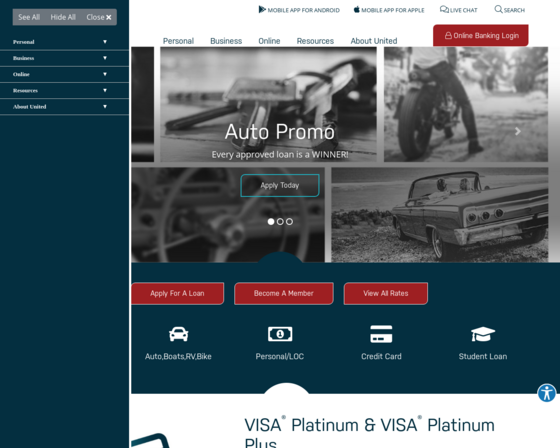Open the Search magnifier
This screenshot has height=448, width=560.
click(x=510, y=10)
